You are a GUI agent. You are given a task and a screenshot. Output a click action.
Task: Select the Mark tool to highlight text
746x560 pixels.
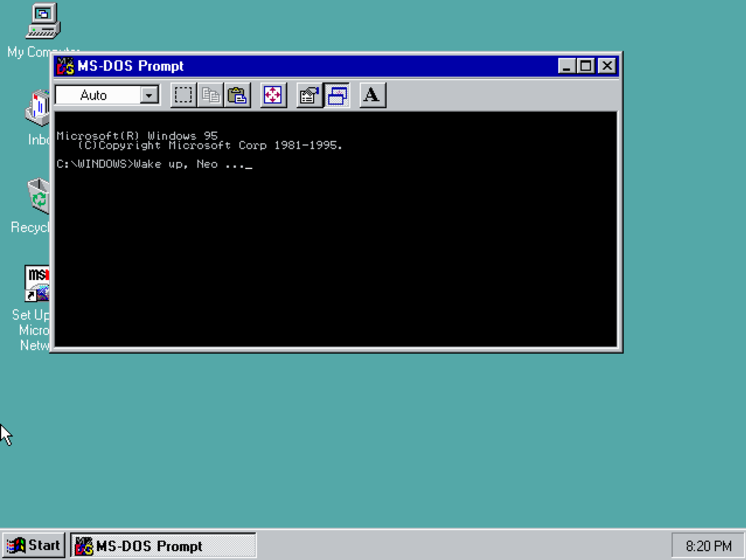point(183,95)
